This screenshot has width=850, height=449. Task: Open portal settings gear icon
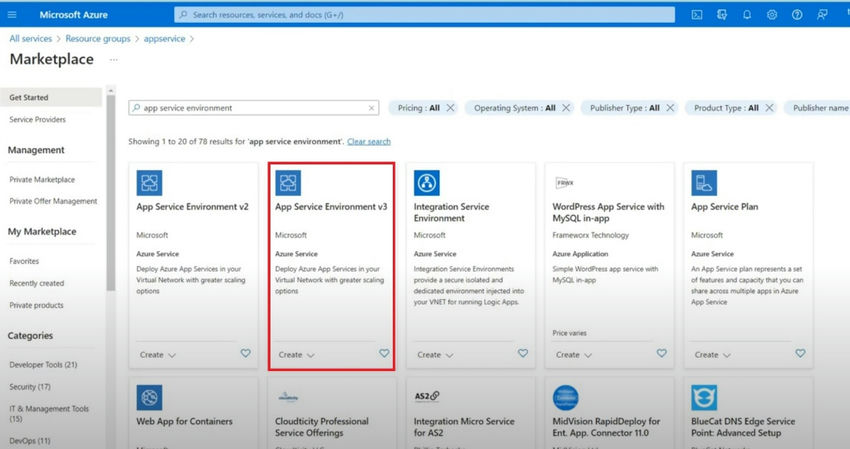click(772, 15)
